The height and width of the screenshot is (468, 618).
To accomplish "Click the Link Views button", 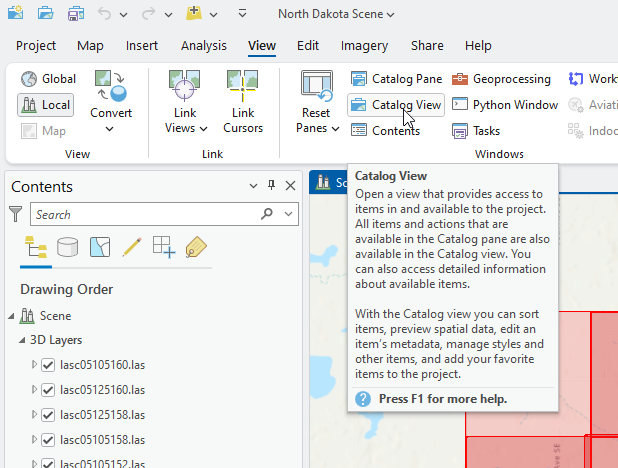I will pyautogui.click(x=185, y=101).
